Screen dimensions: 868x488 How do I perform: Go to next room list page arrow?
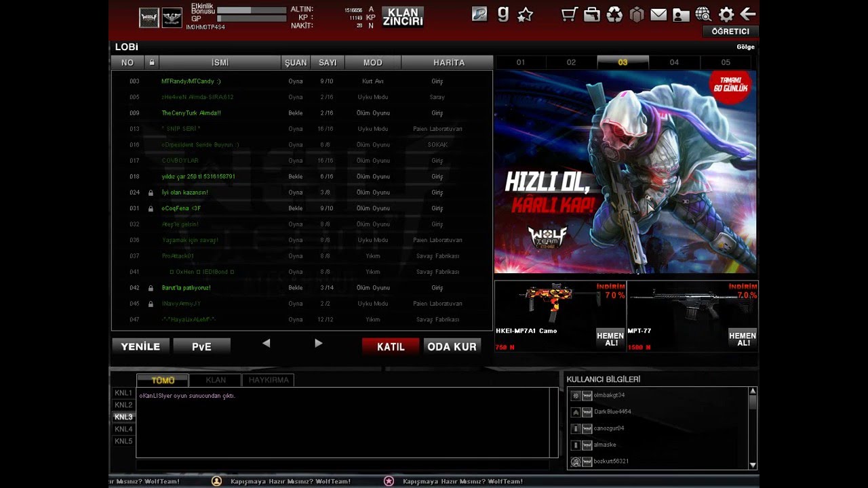(x=318, y=344)
